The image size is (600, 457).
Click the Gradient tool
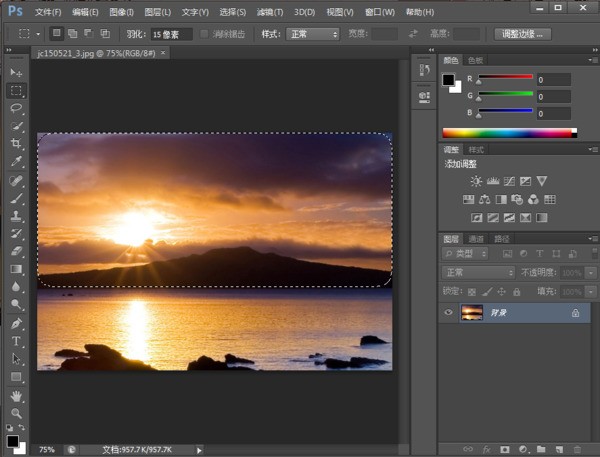pos(16,268)
